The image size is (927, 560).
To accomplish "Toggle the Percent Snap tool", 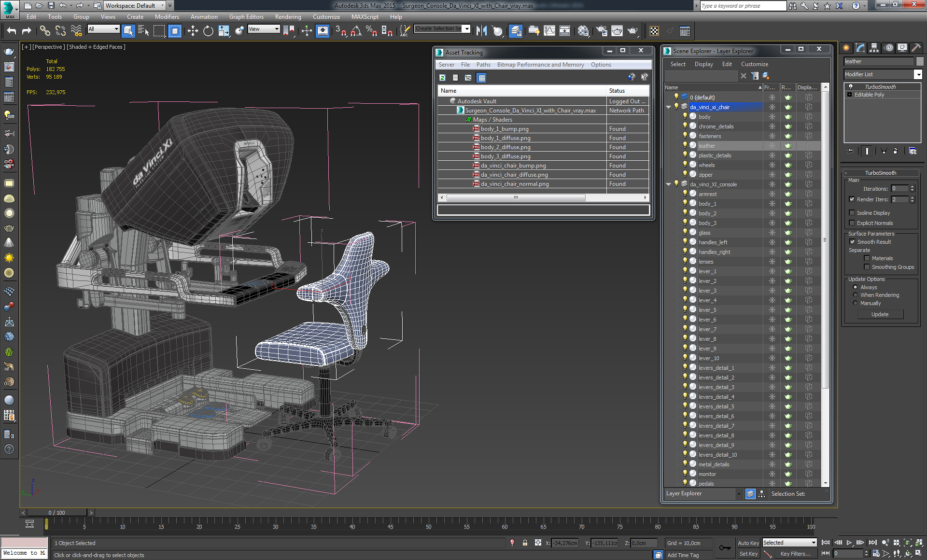I will [x=371, y=31].
